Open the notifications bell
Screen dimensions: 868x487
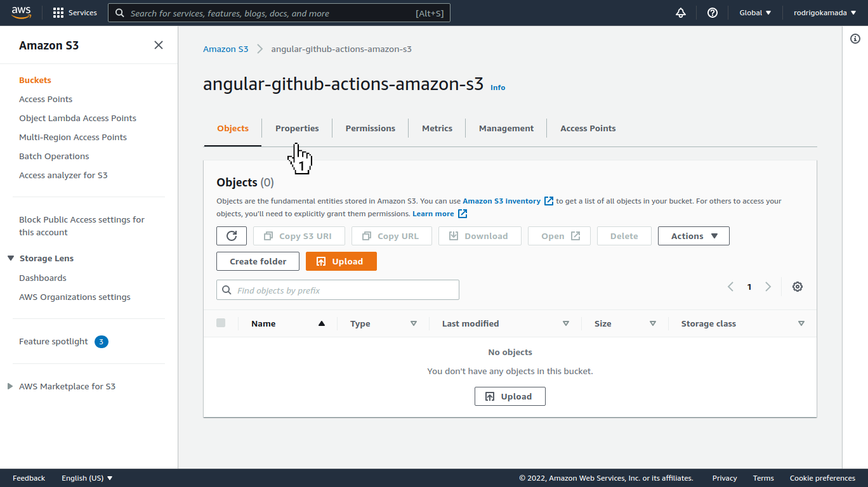point(680,12)
